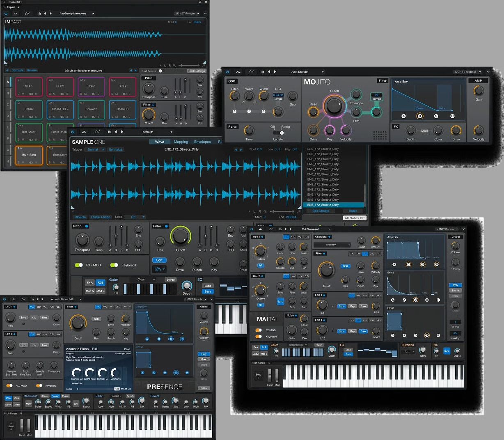This screenshot has width=504, height=440.
Task: Click Follow Tempo in Sample One
Action: [x=101, y=217]
